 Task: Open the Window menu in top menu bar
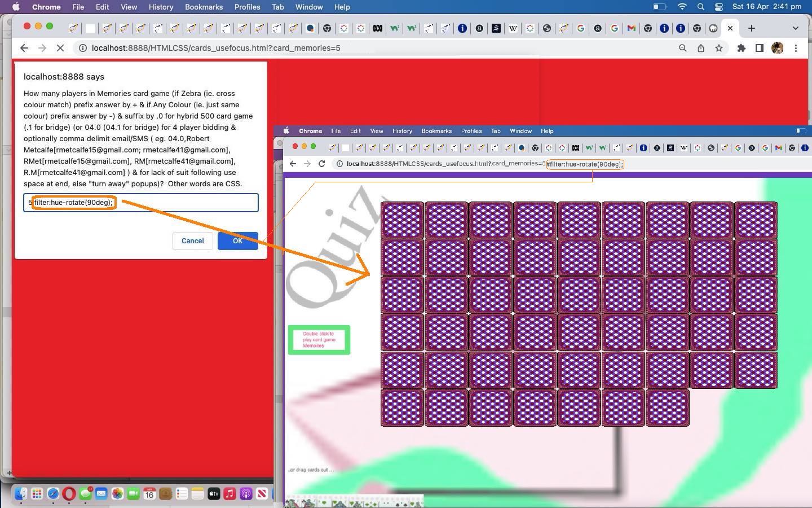click(309, 7)
